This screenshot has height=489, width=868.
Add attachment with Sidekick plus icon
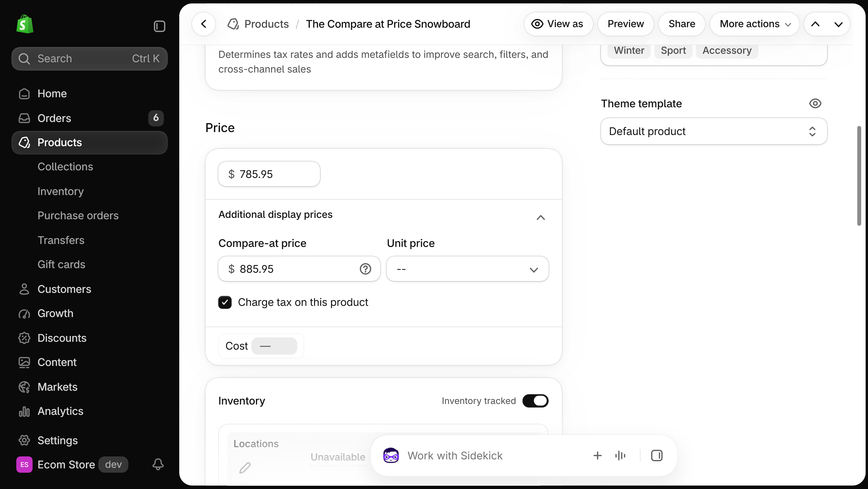tap(597, 456)
